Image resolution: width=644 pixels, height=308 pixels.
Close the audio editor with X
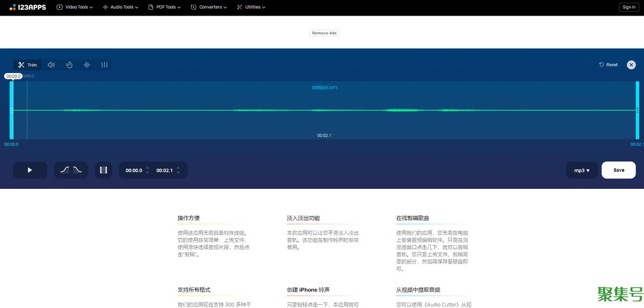(x=631, y=64)
